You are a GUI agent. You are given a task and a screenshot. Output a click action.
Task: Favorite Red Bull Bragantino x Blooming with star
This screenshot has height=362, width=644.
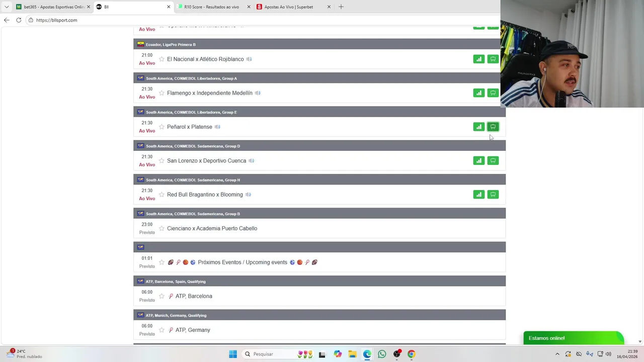(x=162, y=195)
